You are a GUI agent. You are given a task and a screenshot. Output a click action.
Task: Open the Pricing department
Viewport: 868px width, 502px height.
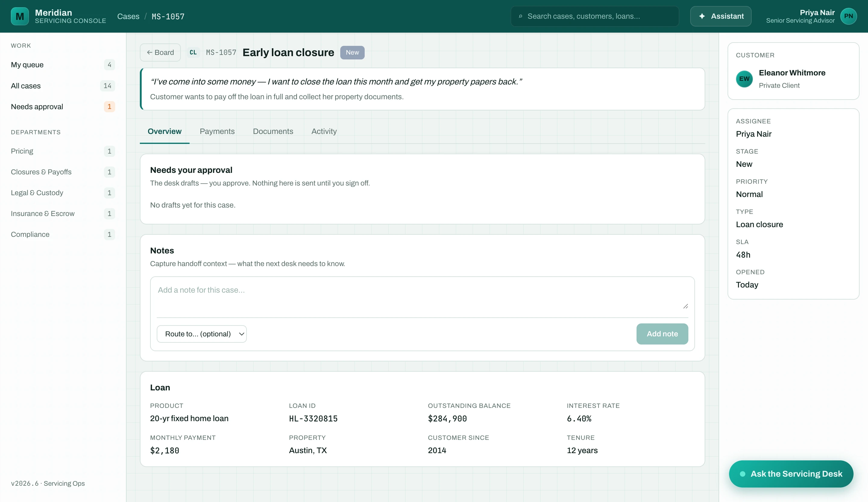63,151
